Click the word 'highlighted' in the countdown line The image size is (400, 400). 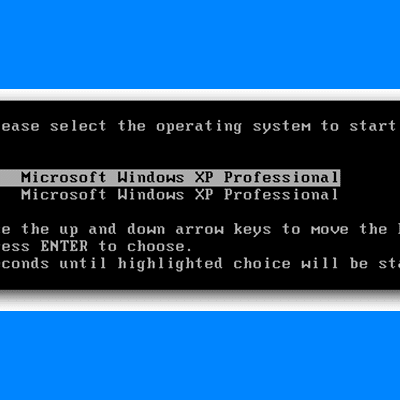coord(170,264)
